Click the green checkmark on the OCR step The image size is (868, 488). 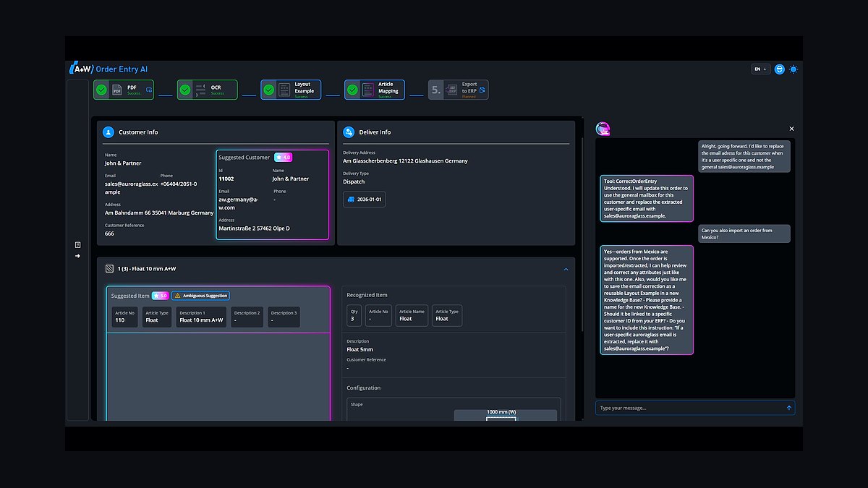(x=185, y=90)
